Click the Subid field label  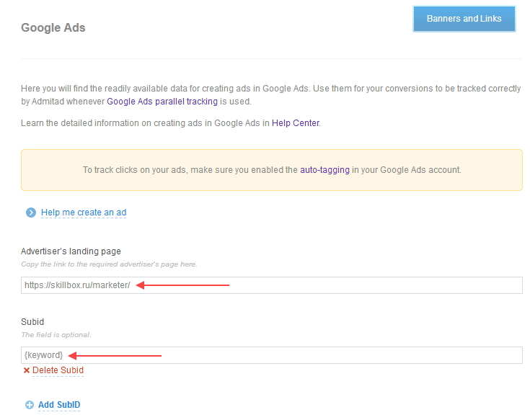click(32, 322)
